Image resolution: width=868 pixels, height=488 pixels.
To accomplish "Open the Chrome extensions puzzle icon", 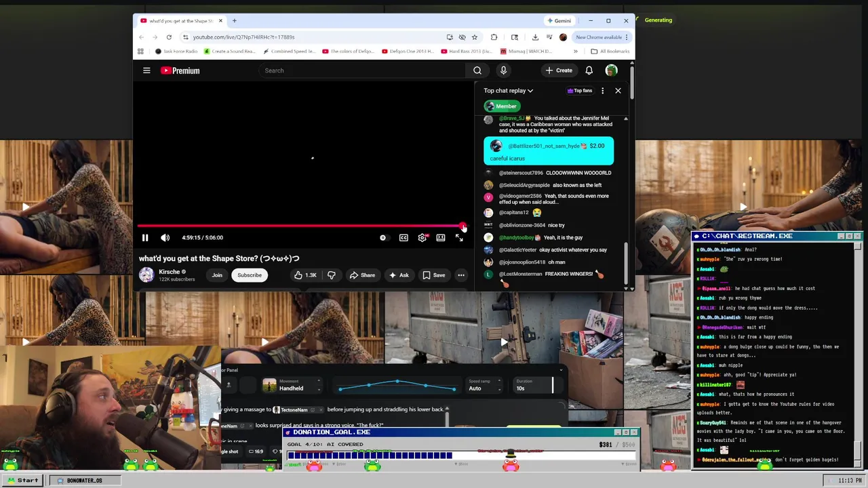I will (494, 37).
